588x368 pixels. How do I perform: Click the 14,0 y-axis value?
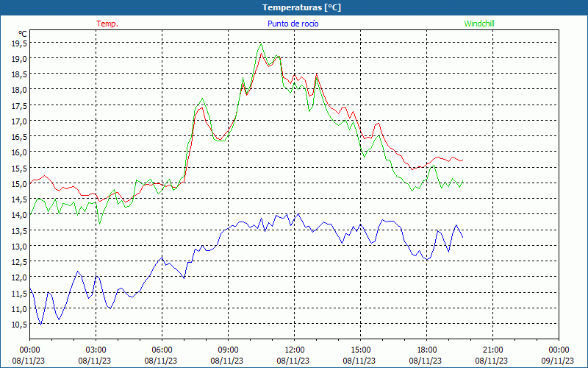click(19, 215)
